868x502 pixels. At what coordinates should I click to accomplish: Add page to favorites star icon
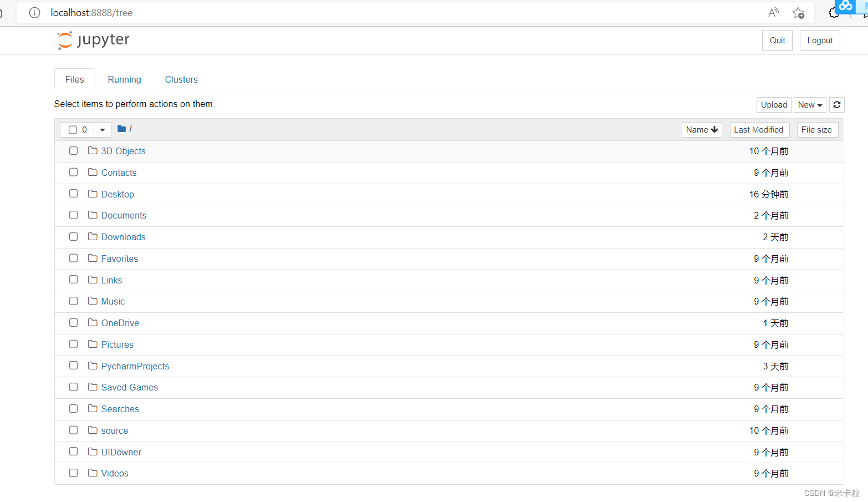(798, 13)
